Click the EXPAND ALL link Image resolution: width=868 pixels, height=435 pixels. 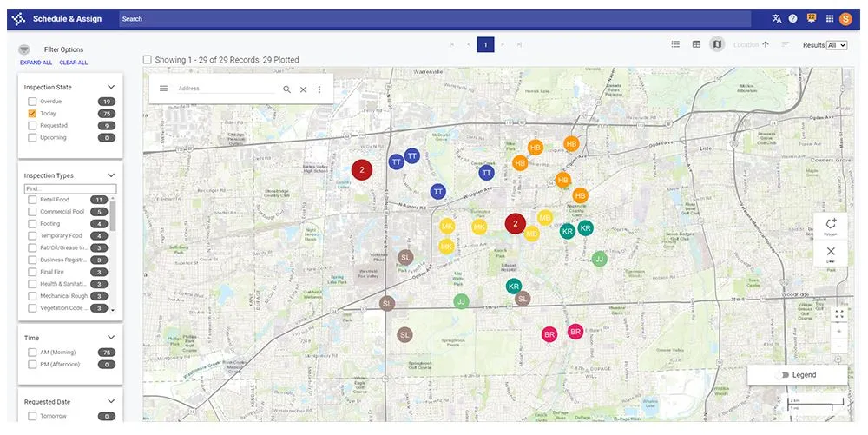point(36,63)
